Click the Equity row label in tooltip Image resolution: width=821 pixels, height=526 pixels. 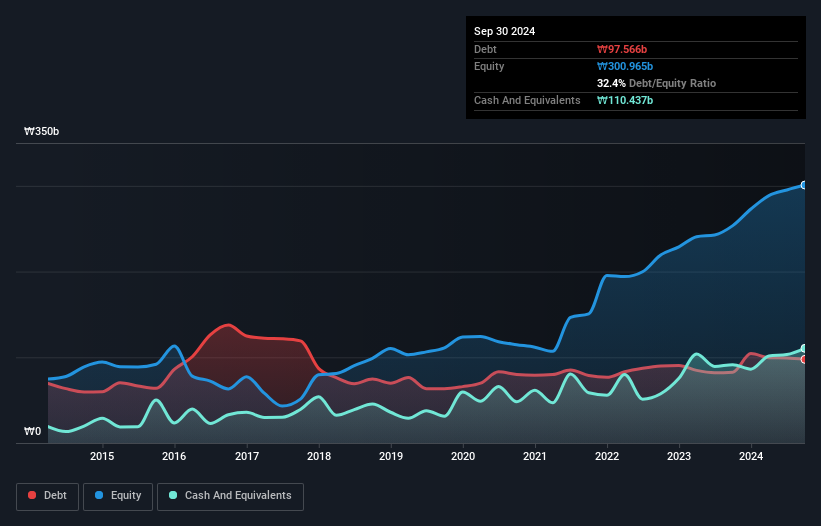click(x=489, y=66)
